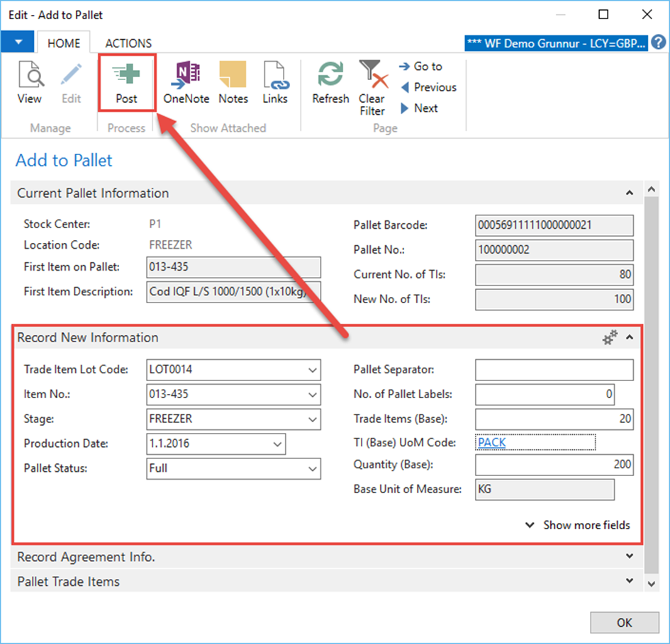Click the gear icon in Record New Information

pos(609,339)
